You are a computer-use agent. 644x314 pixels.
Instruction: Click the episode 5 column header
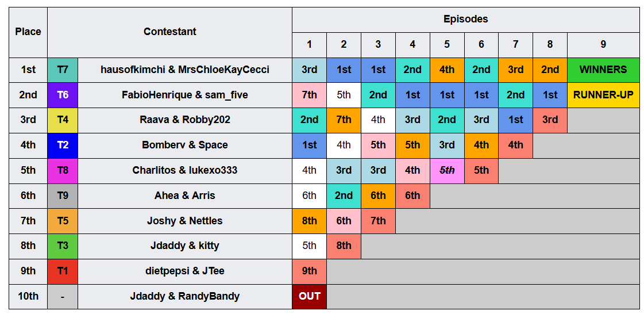tap(447, 45)
